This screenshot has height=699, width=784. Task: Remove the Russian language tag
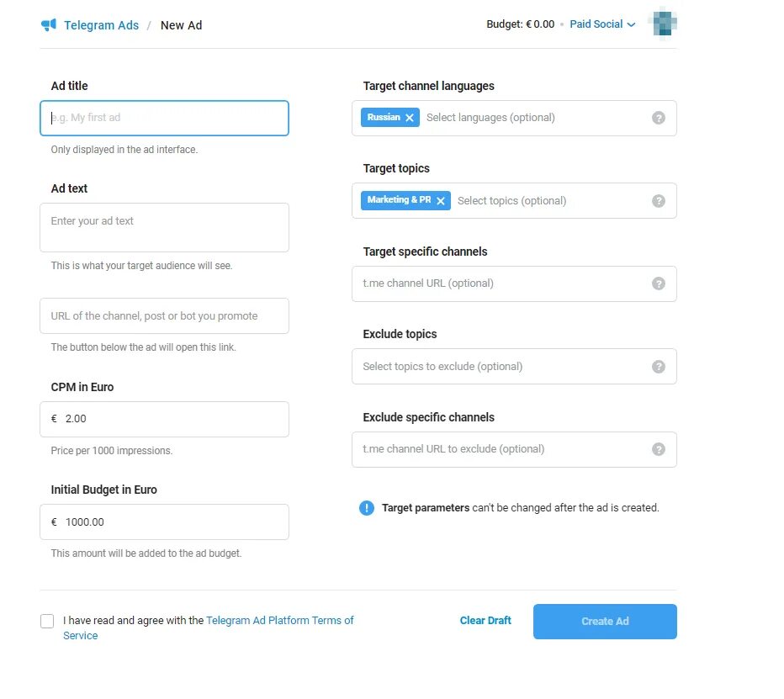point(410,118)
